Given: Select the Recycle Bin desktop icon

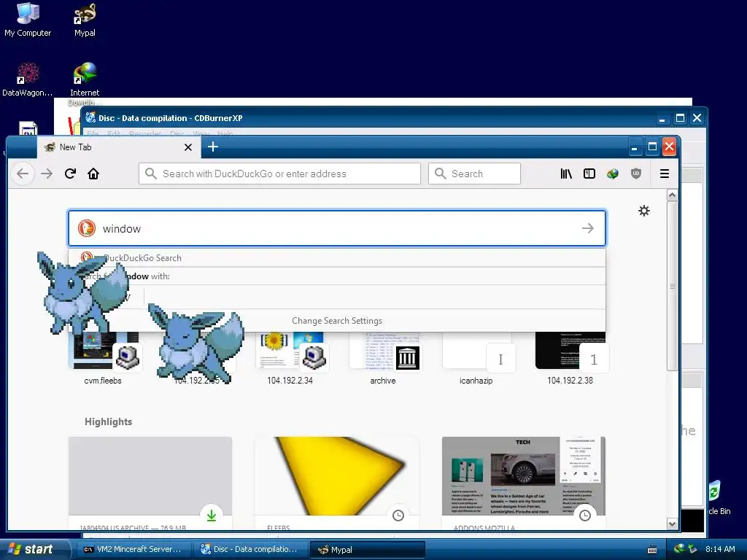Looking at the screenshot, I should click(718, 497).
